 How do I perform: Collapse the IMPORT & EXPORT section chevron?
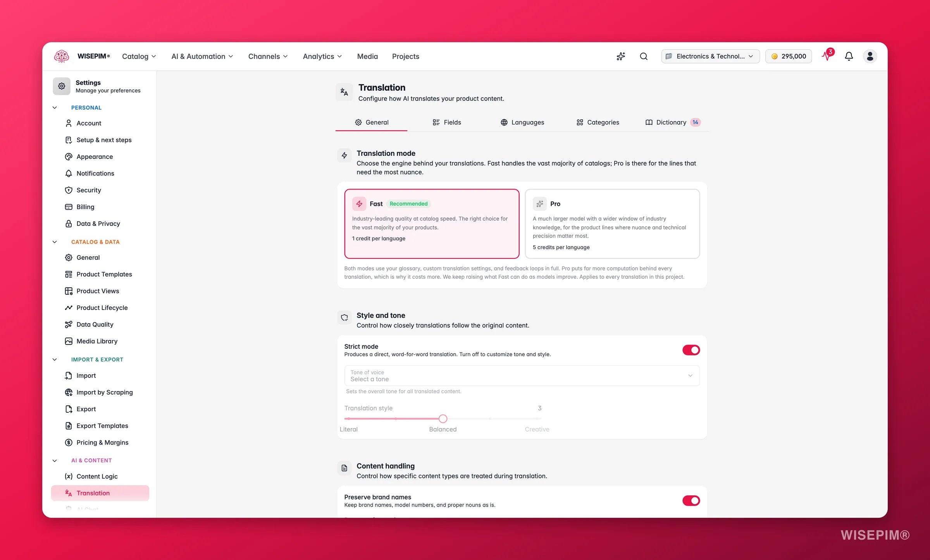pos(55,360)
